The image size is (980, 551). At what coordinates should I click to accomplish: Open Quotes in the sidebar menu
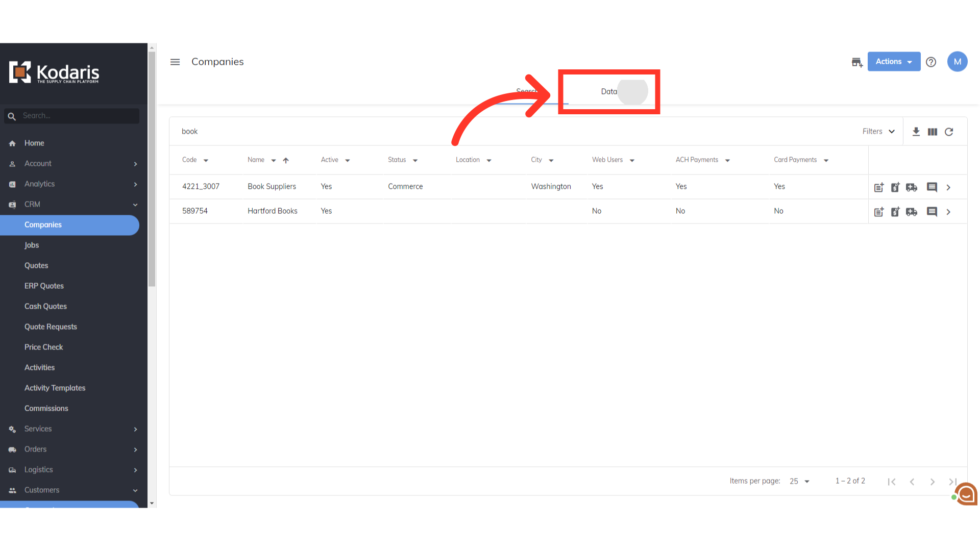click(36, 265)
